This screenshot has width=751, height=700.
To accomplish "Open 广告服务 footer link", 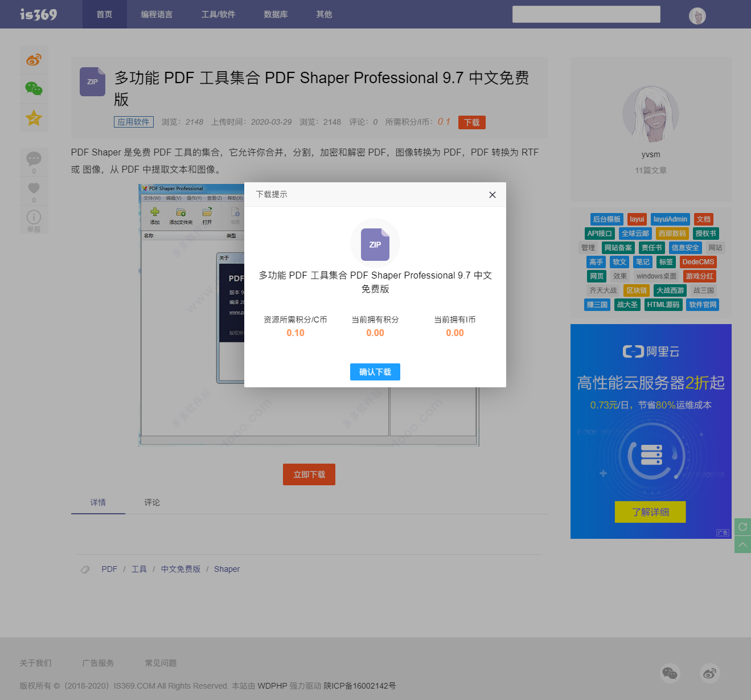I will [98, 663].
